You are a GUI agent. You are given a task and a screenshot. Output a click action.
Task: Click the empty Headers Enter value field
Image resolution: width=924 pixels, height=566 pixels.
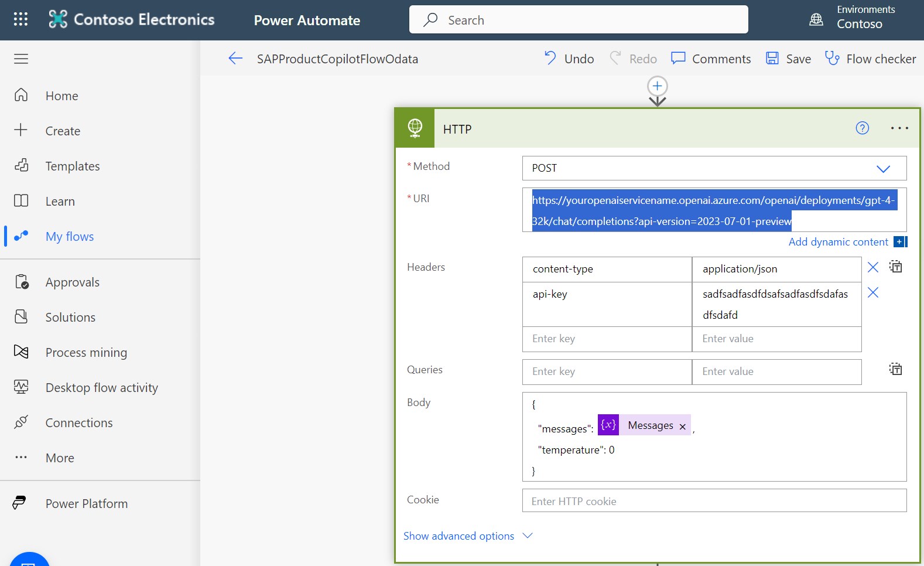[776, 339]
